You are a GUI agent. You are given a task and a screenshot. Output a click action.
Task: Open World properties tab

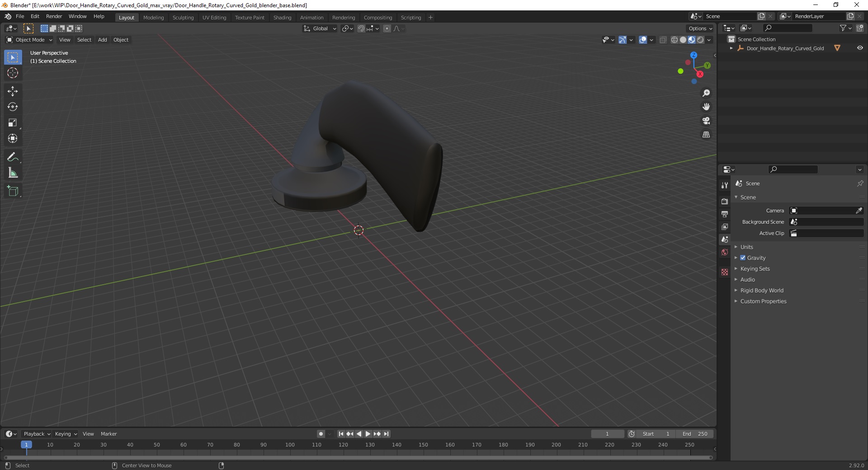pyautogui.click(x=725, y=252)
